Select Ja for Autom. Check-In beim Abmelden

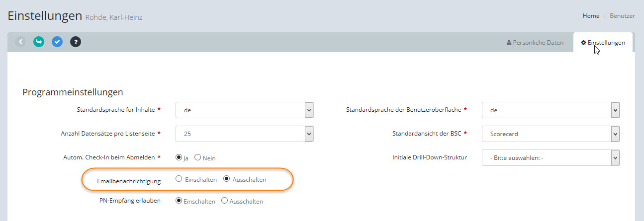click(179, 157)
